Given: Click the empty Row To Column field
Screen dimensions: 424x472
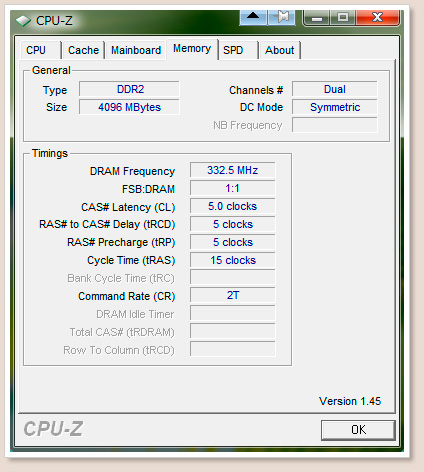Looking at the screenshot, I should point(233,349).
